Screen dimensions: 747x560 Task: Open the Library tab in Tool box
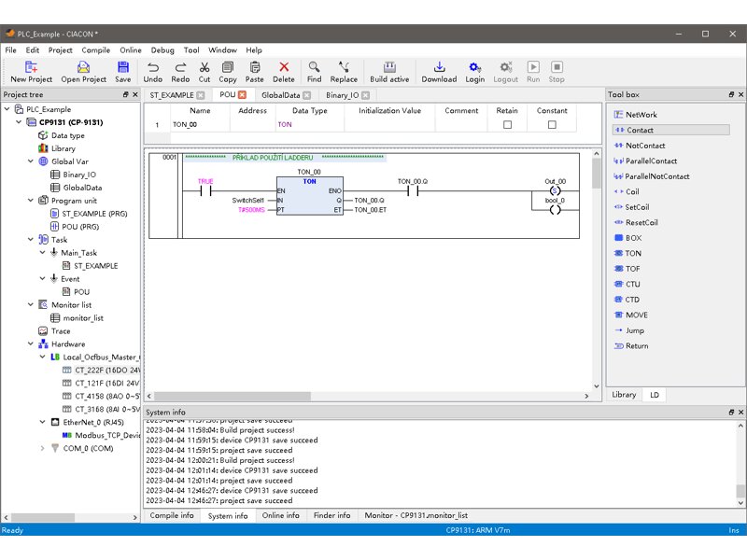point(624,395)
